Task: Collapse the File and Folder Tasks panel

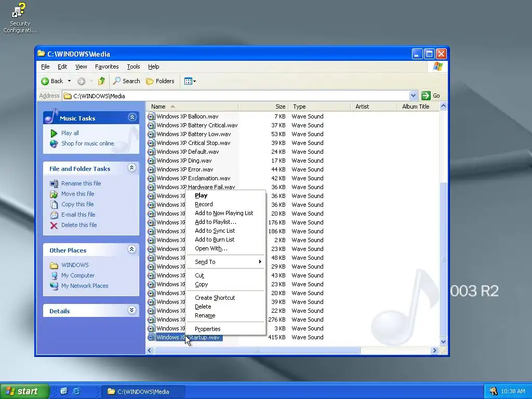Action: point(132,168)
